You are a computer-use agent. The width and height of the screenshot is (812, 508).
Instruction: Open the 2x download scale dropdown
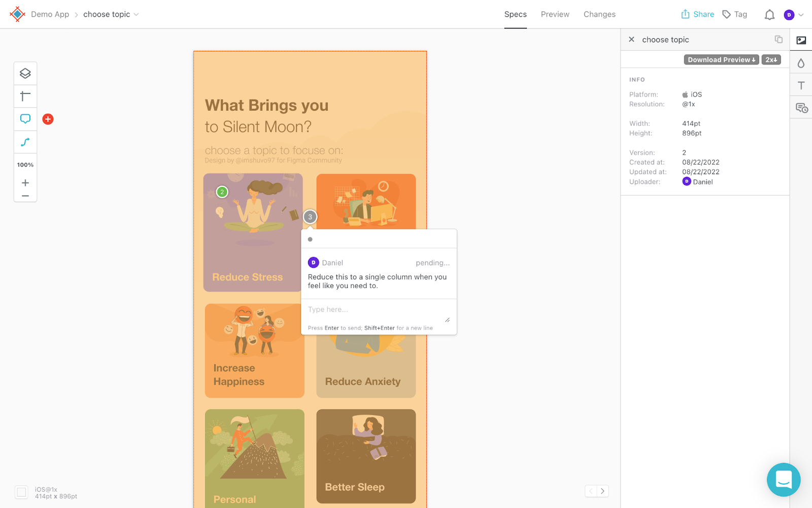(x=771, y=59)
